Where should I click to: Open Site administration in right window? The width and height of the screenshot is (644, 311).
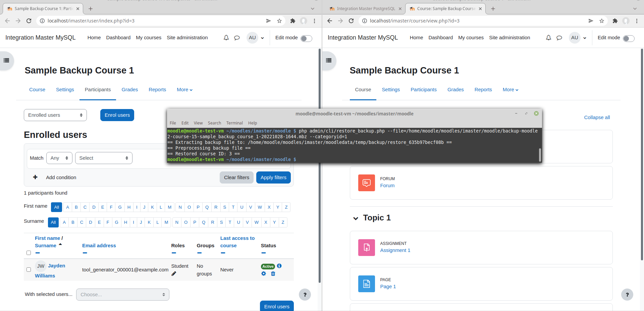click(x=509, y=38)
